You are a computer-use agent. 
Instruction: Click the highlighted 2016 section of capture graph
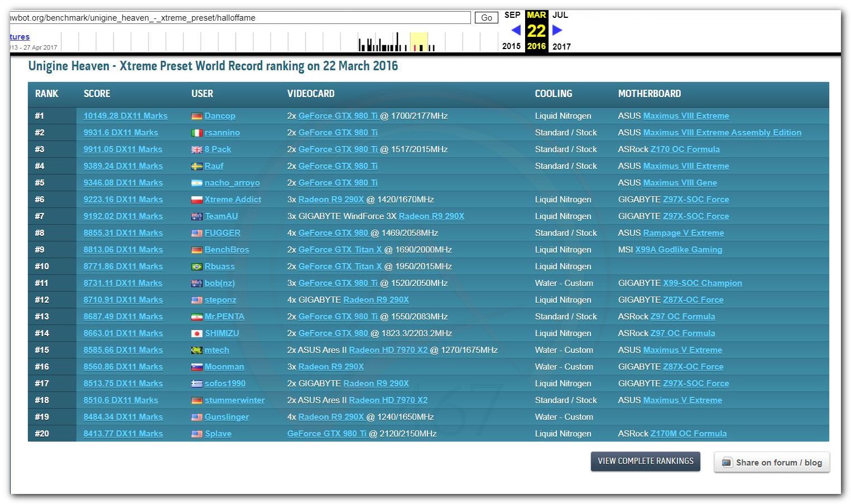[x=419, y=42]
